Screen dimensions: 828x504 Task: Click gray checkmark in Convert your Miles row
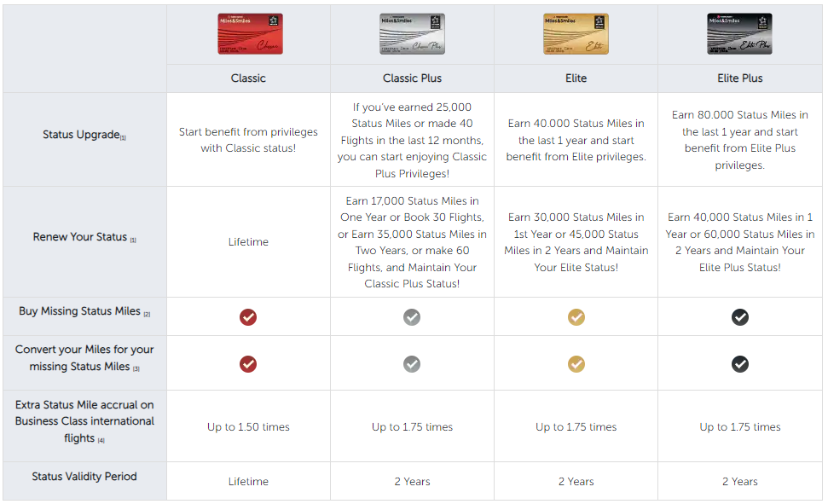click(412, 364)
